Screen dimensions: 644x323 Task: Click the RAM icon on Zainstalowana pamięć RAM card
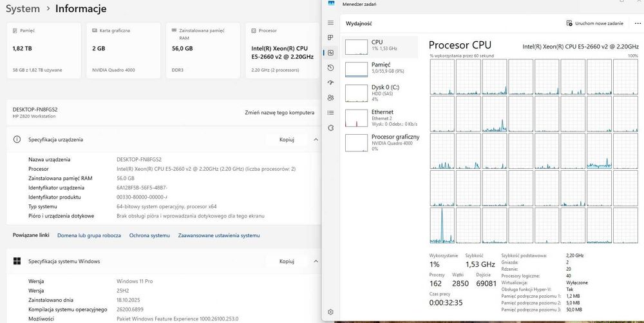(x=174, y=31)
